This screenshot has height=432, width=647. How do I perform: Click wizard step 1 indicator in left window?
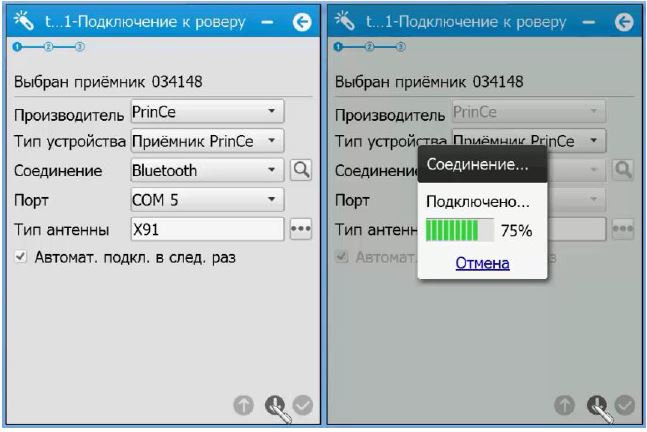(x=17, y=47)
